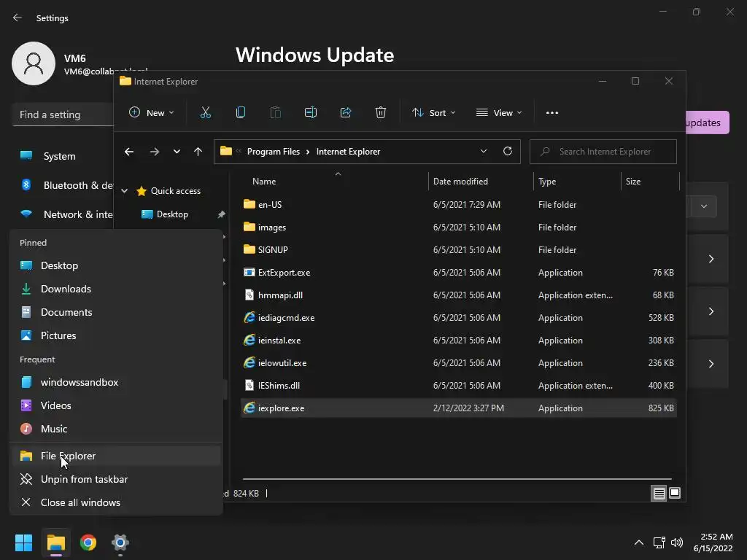The height and width of the screenshot is (560, 747).
Task: Refresh the Internet Explorer folder view
Action: click(x=508, y=151)
